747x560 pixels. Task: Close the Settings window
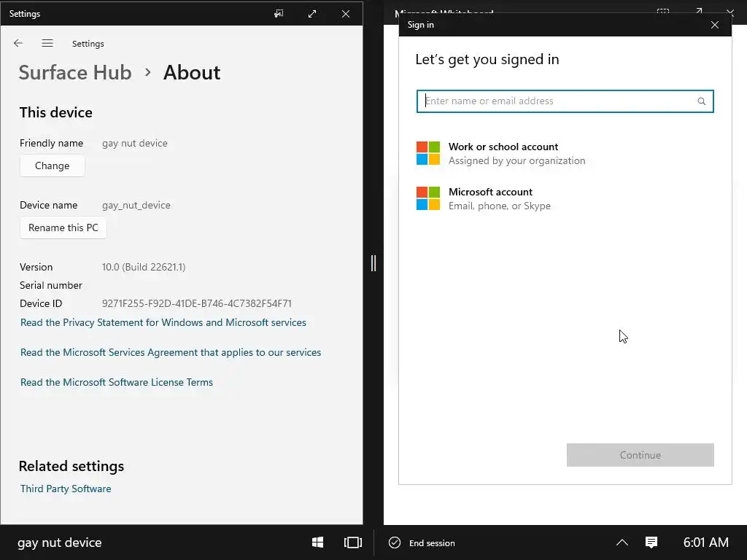[346, 14]
